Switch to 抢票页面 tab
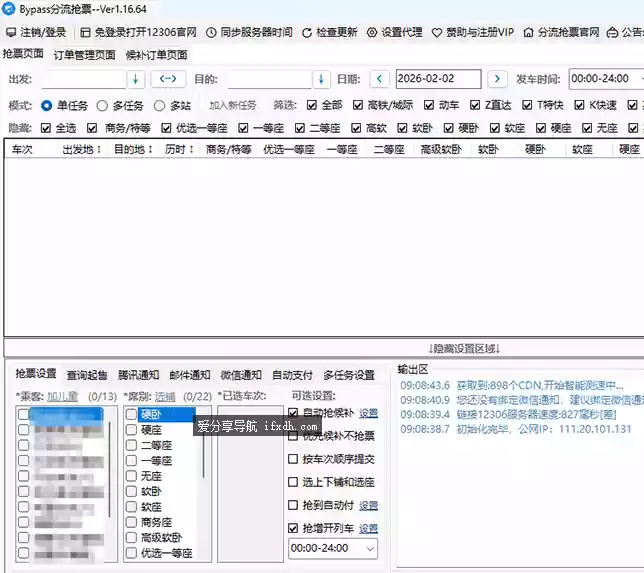The height and width of the screenshot is (573, 644). pyautogui.click(x=23, y=54)
